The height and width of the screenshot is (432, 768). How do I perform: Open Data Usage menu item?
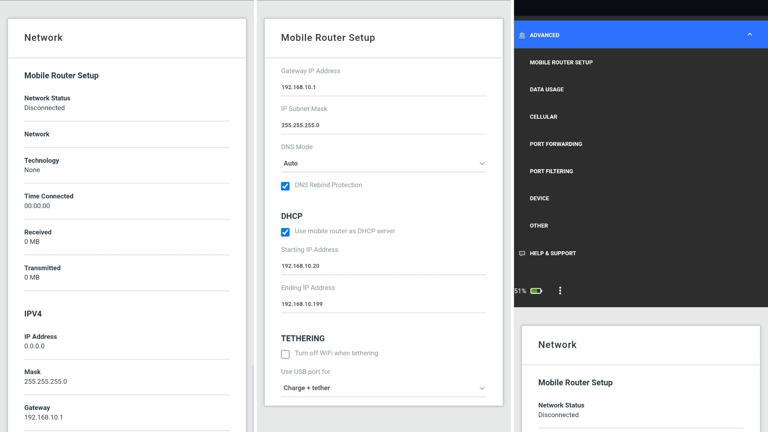click(x=547, y=90)
